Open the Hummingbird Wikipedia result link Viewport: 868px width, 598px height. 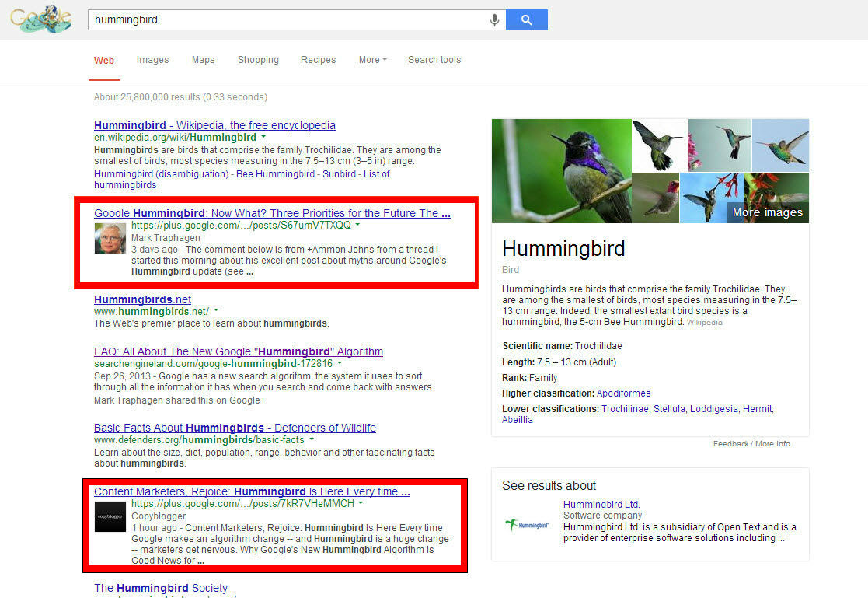click(x=214, y=125)
